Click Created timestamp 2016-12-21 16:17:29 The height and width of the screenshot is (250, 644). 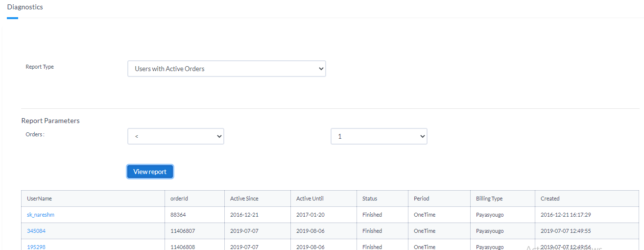tap(566, 215)
